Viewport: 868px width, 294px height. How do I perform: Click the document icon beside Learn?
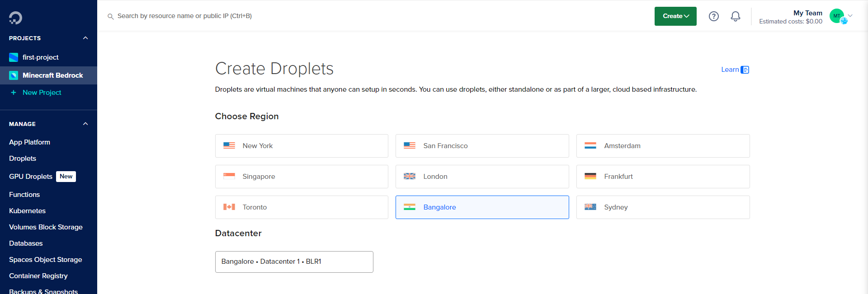pyautogui.click(x=745, y=70)
